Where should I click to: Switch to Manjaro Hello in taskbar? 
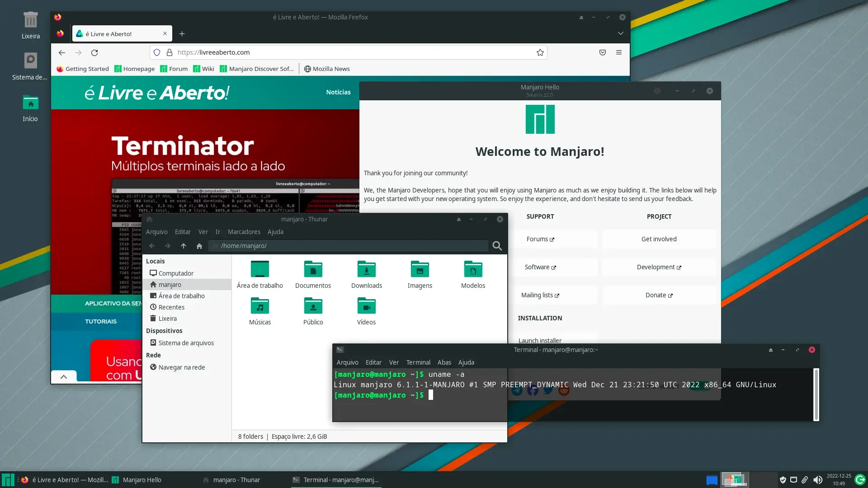pos(137,480)
